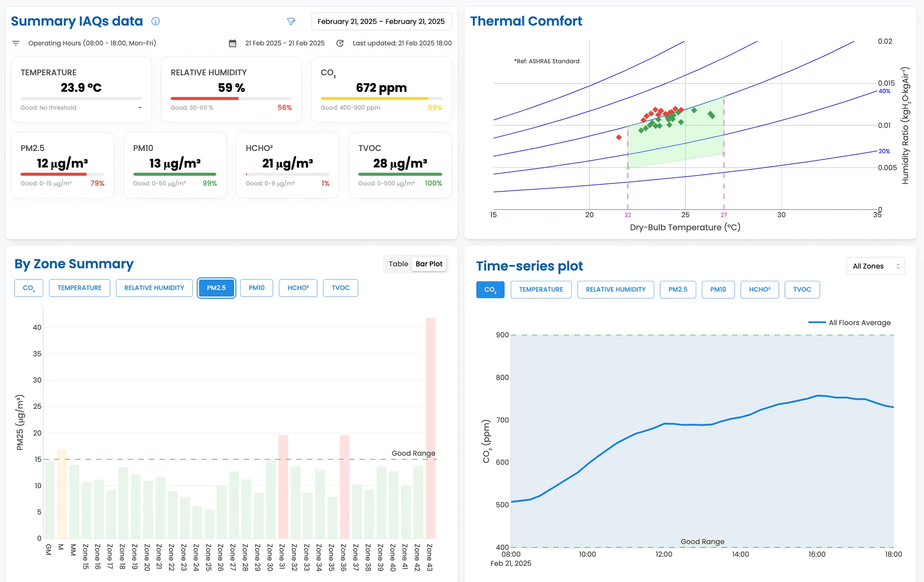Open the February 21, 2025 date range picker
The height and width of the screenshot is (582, 924).
click(x=381, y=21)
